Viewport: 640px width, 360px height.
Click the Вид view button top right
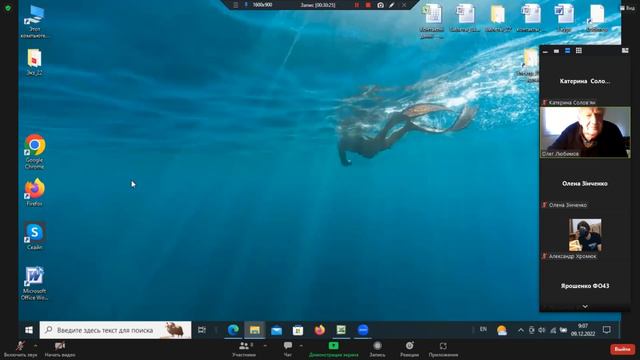[628, 8]
